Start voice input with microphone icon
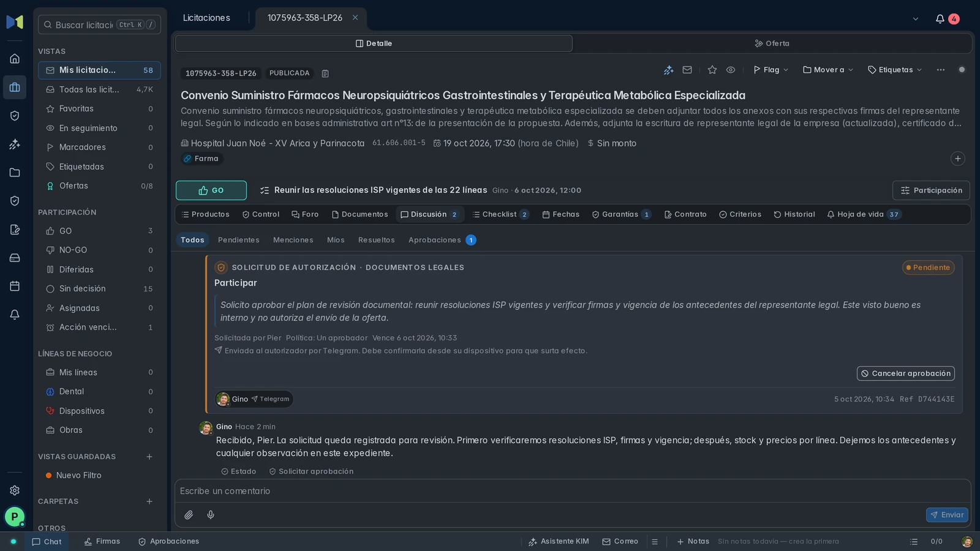Image resolution: width=980 pixels, height=551 pixels. click(211, 515)
